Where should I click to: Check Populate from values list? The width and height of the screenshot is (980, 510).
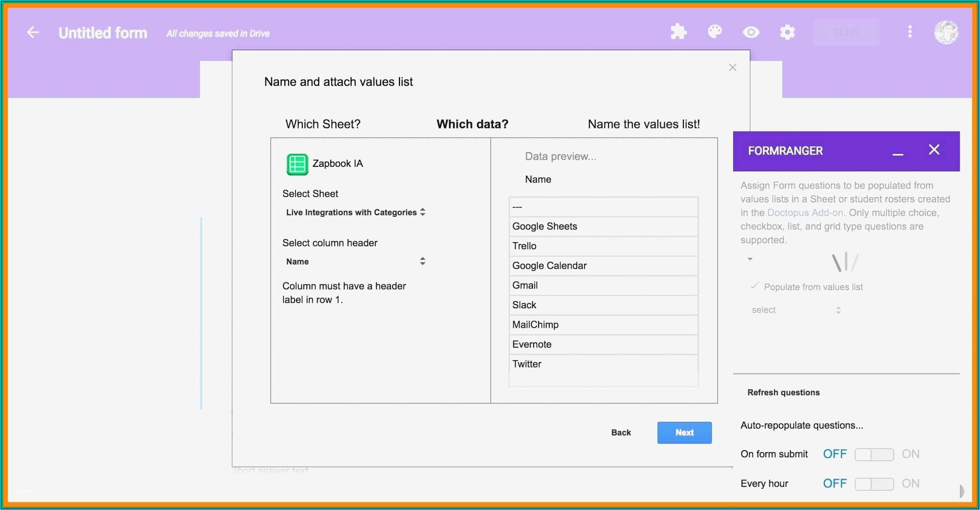[754, 286]
